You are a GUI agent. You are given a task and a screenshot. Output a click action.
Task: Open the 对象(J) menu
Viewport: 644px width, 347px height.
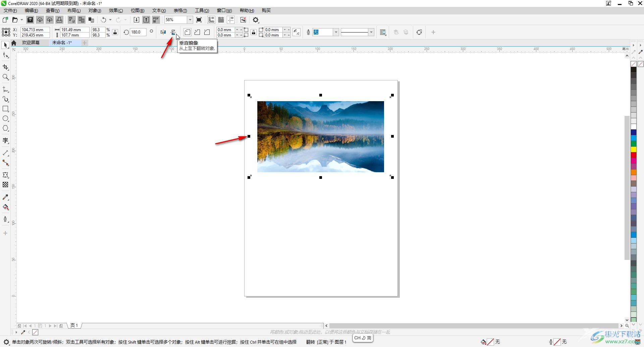click(95, 10)
